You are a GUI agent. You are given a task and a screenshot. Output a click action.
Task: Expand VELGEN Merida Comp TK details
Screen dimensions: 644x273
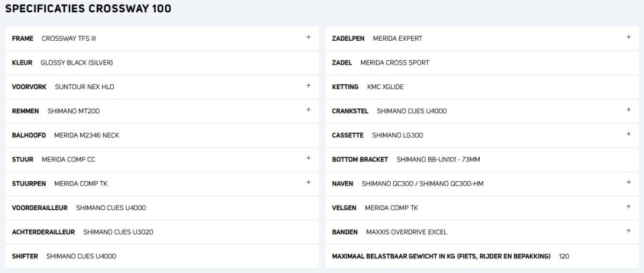tap(628, 206)
